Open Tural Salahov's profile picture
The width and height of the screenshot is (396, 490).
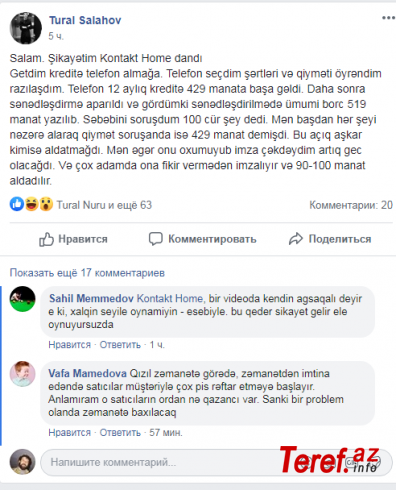[x=26, y=28]
